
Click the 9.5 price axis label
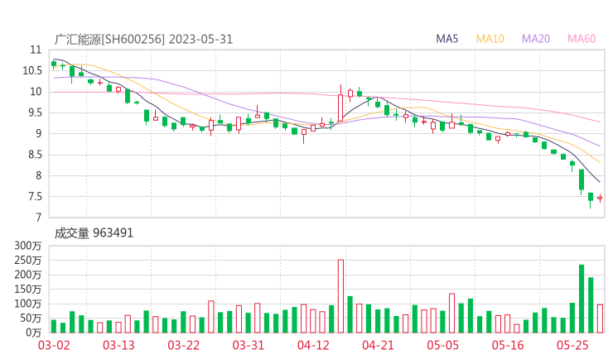(34, 113)
